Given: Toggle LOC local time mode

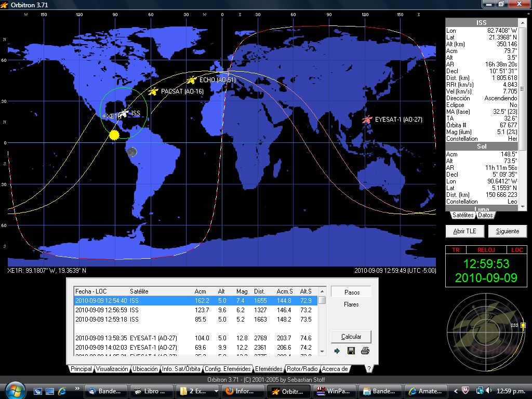Looking at the screenshot, I should 517,250.
